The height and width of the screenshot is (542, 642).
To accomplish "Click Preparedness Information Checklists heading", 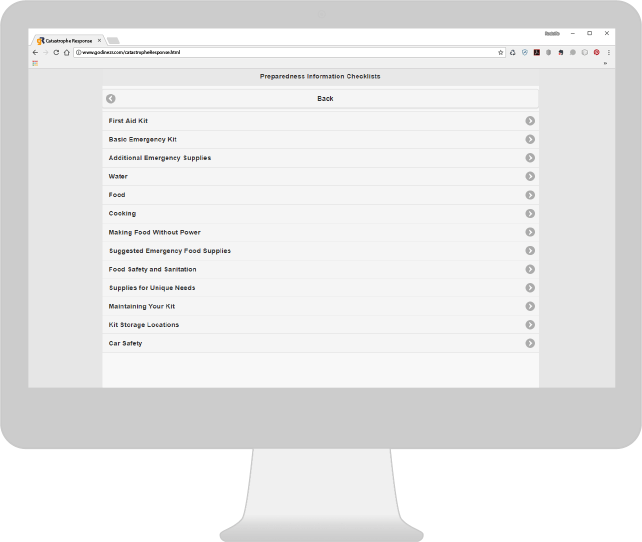I will coord(320,77).
